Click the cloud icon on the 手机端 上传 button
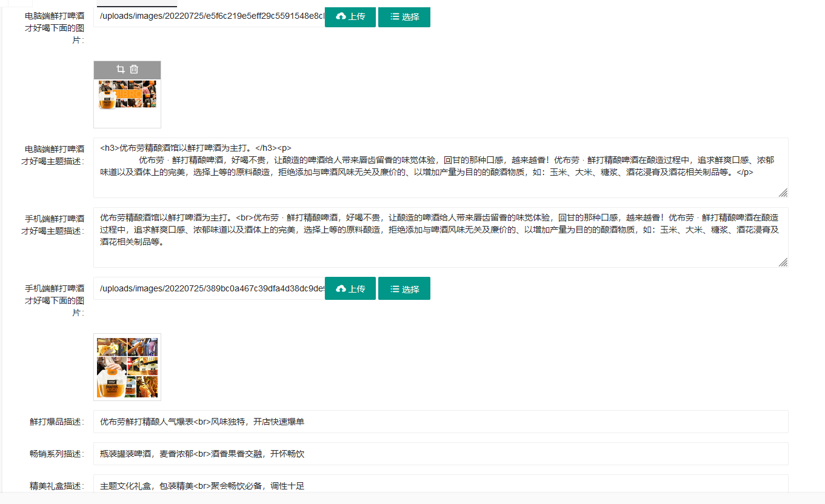825x504 pixels. click(341, 288)
